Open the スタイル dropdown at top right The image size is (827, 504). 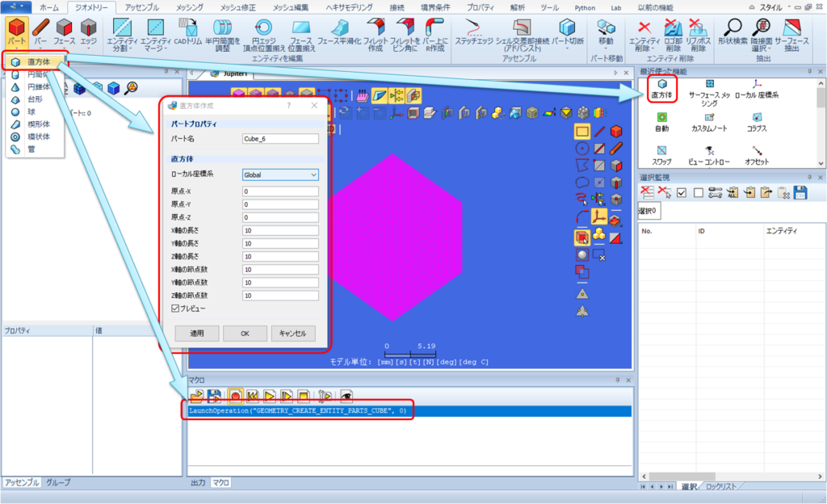pyautogui.click(x=773, y=7)
